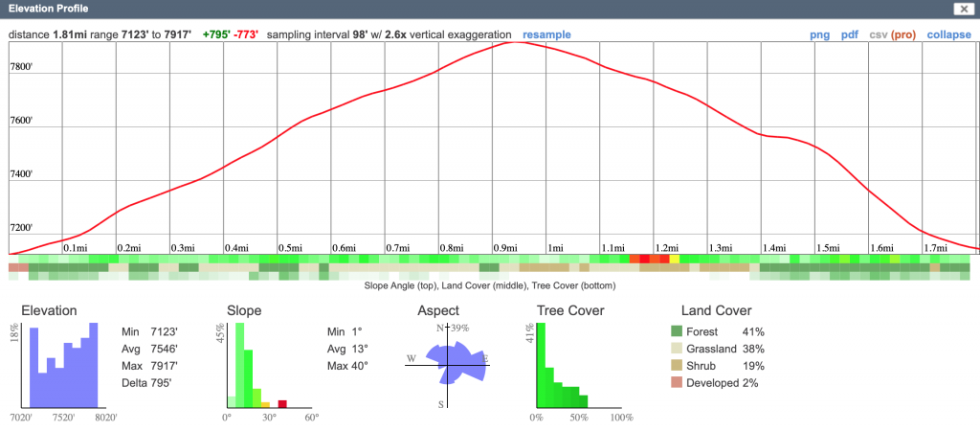
Task: Click the yellow cell in slope angle strip
Action: 675,259
